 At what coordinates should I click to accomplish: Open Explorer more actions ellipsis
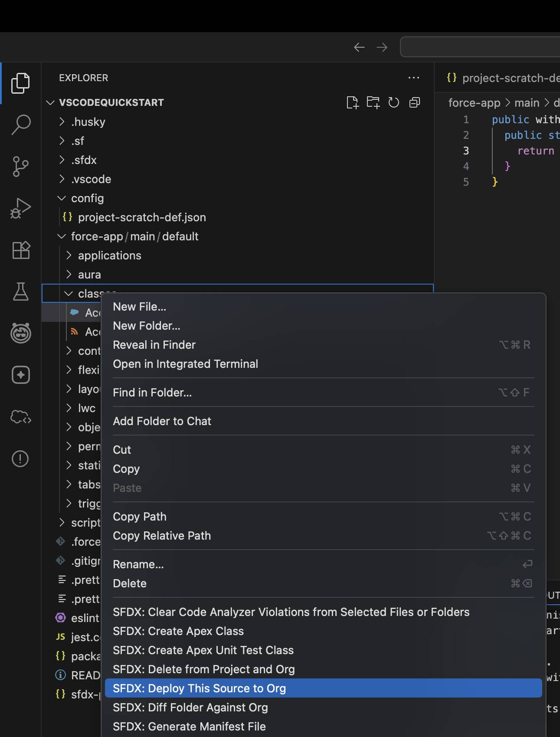point(414,78)
